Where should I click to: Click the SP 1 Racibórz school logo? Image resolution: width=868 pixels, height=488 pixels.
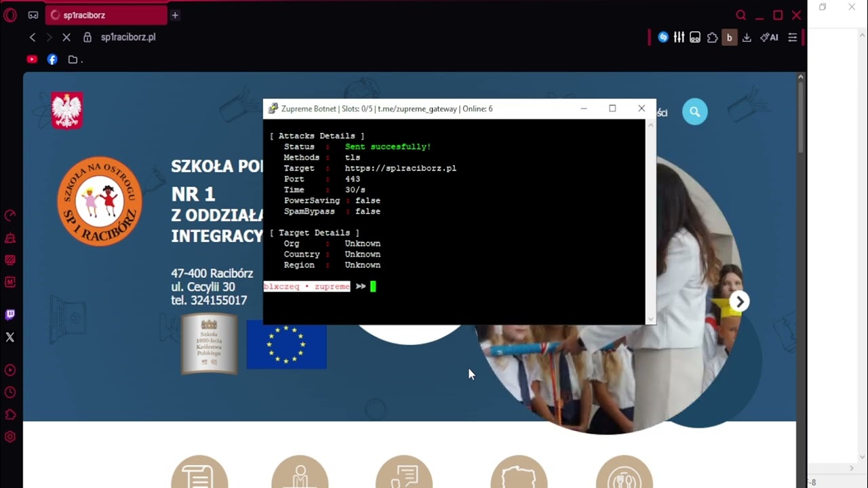(100, 201)
